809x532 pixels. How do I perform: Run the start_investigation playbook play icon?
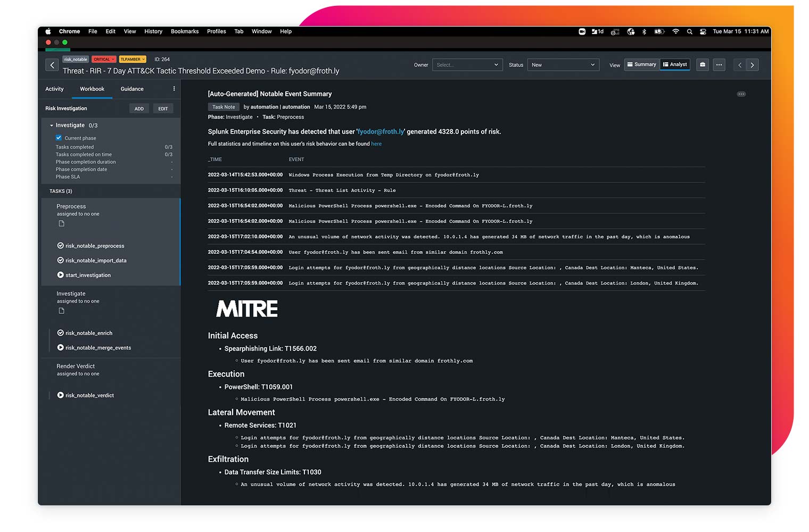click(60, 275)
